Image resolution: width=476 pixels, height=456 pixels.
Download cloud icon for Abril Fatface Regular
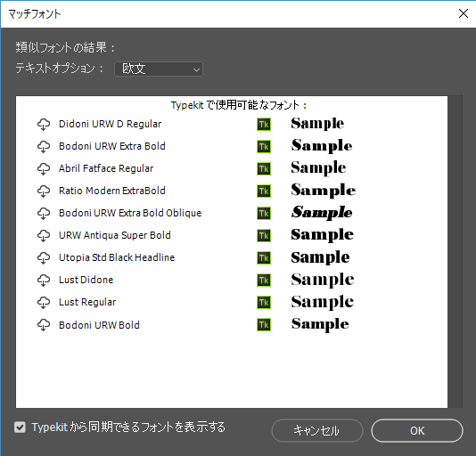point(44,169)
